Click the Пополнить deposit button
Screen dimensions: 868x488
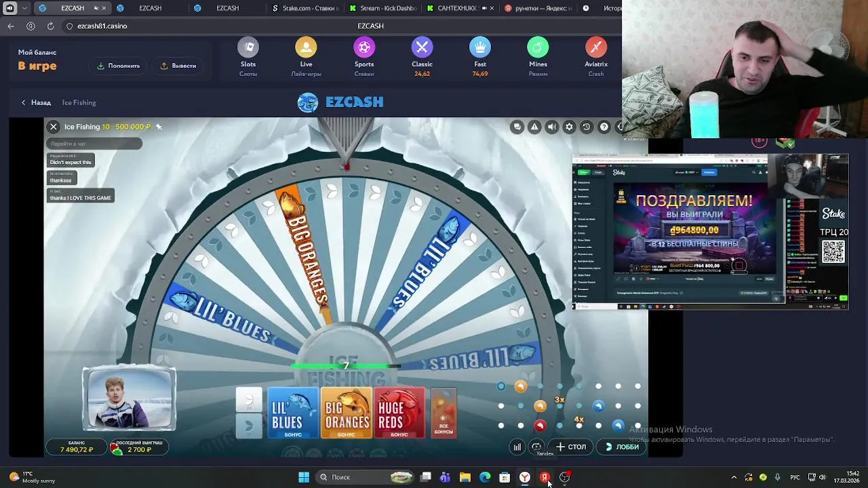119,66
